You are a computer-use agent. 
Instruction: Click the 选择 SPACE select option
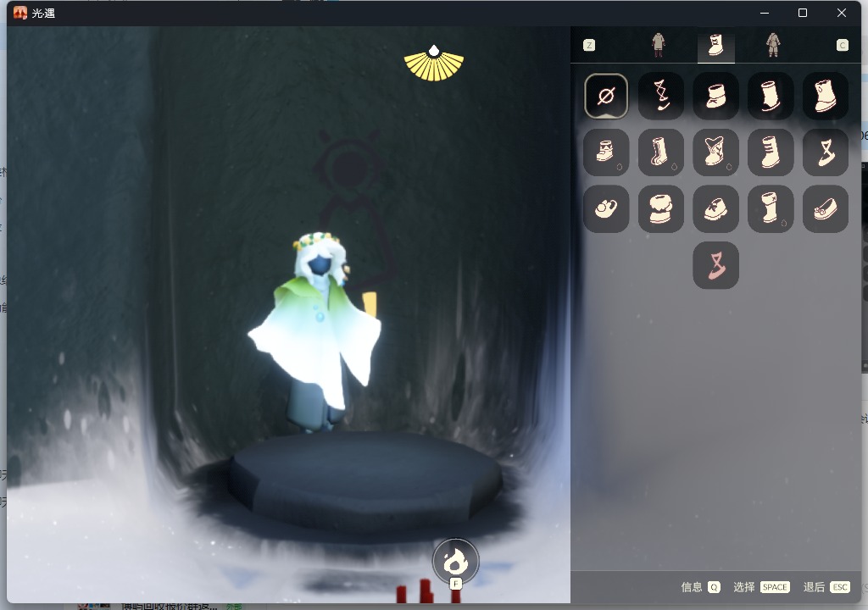pos(761,587)
